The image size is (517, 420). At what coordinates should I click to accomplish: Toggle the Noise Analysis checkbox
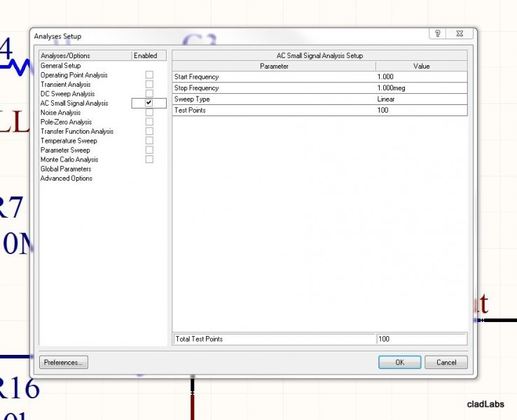149,113
